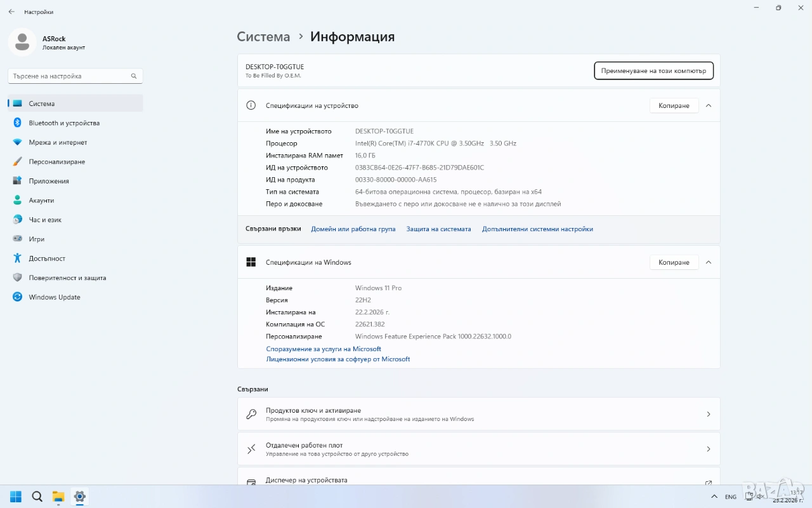The image size is (812, 508).
Task: Click the back arrow in Settings header
Action: pyautogui.click(x=11, y=11)
